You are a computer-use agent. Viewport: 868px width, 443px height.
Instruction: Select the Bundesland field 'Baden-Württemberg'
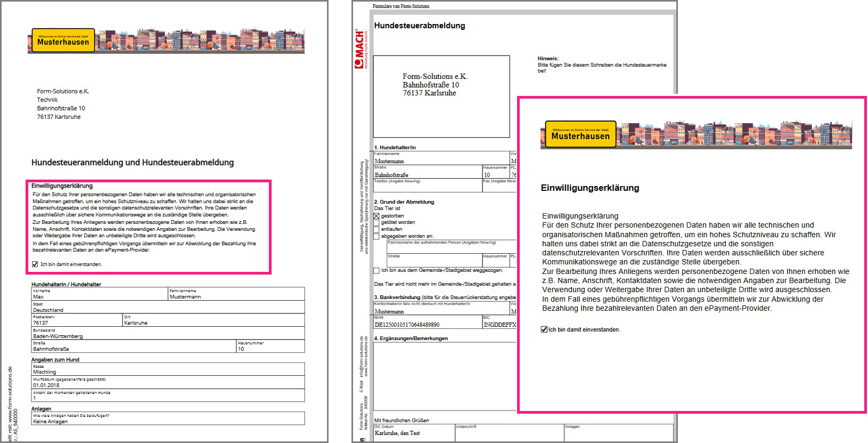(x=168, y=333)
